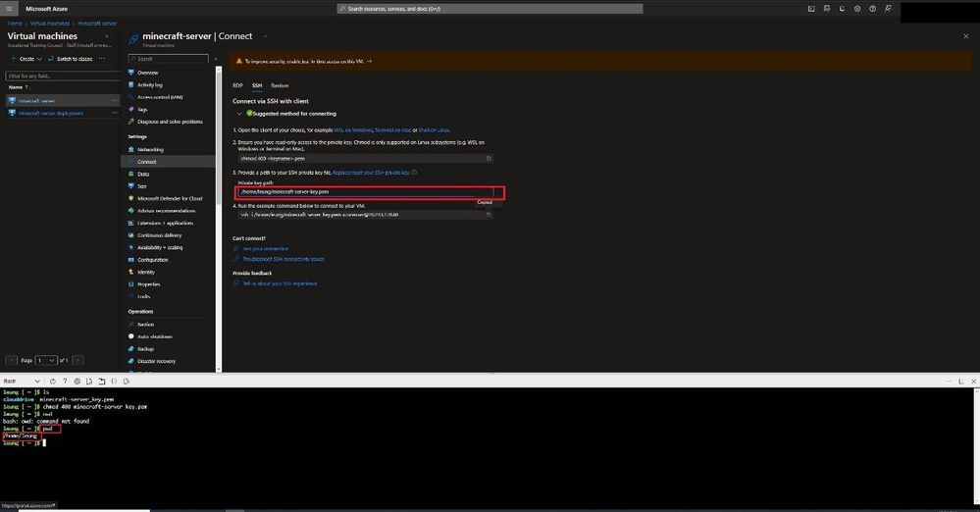Restart Cloud Shell with the power icon
Screen dimensions: 980x512
coord(53,381)
